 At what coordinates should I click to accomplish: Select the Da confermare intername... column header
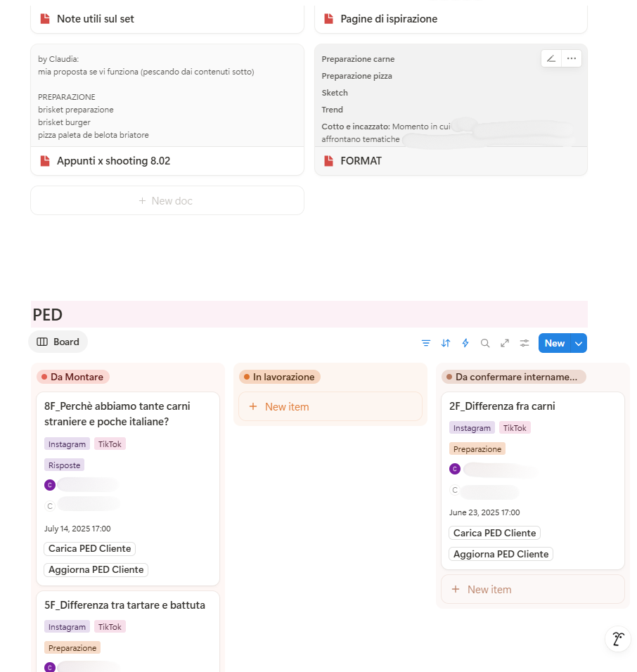tap(513, 377)
